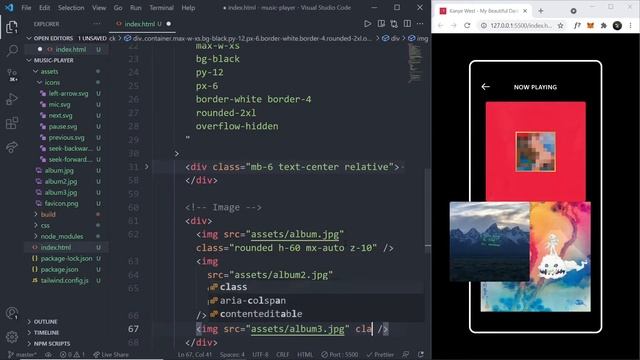Open tailwind.config.js in explorer
The width and height of the screenshot is (640, 360).
pyautogui.click(x=64, y=280)
